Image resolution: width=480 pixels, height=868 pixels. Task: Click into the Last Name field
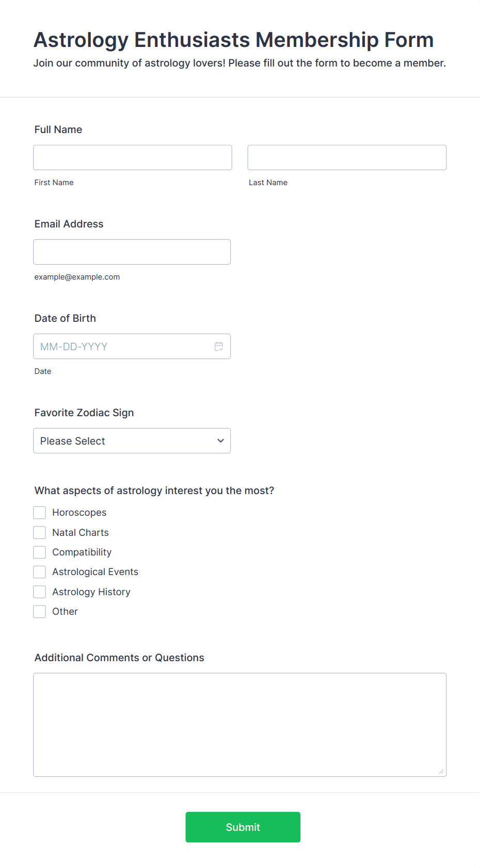(x=347, y=157)
